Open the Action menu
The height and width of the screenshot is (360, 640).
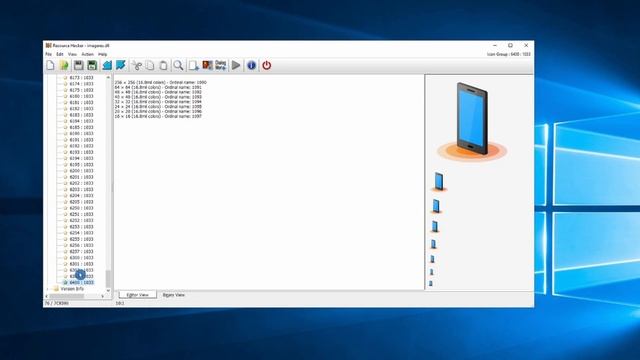(x=87, y=54)
